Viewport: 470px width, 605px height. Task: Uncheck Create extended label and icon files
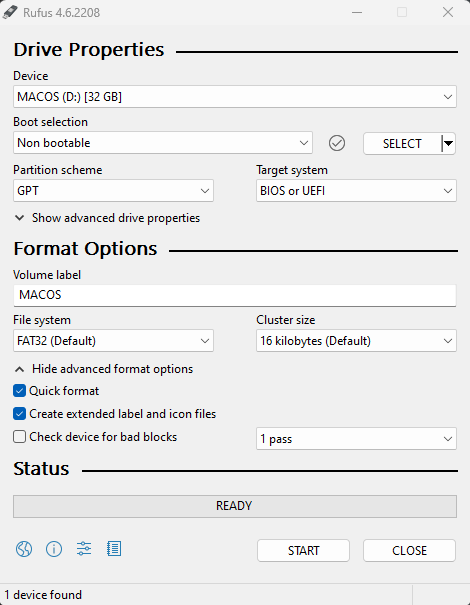(x=19, y=414)
